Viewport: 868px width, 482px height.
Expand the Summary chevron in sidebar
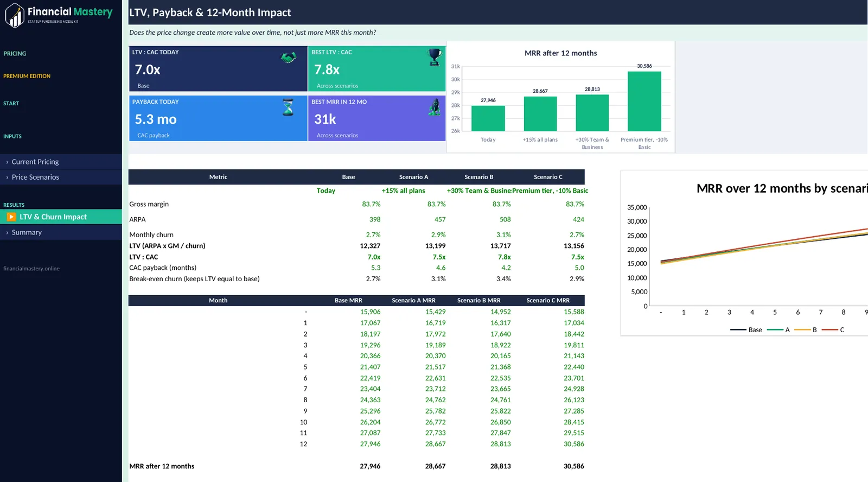pos(7,232)
